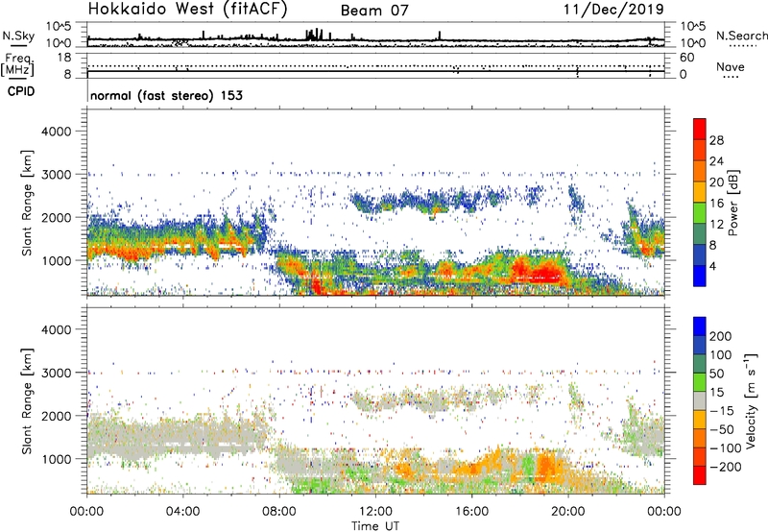Click the Velocity [m s-1] colorbar title
Screen dimensions: 768x532
[x=751, y=400]
